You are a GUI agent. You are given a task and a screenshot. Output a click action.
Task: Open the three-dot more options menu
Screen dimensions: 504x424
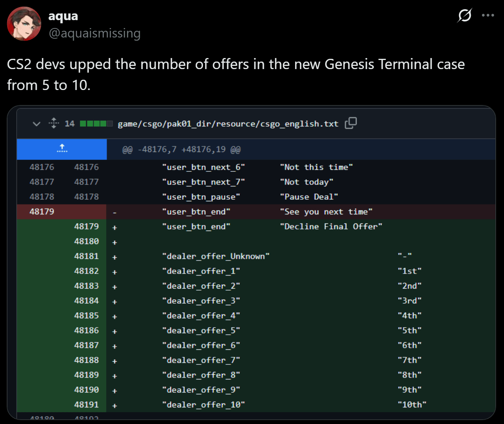pyautogui.click(x=488, y=15)
